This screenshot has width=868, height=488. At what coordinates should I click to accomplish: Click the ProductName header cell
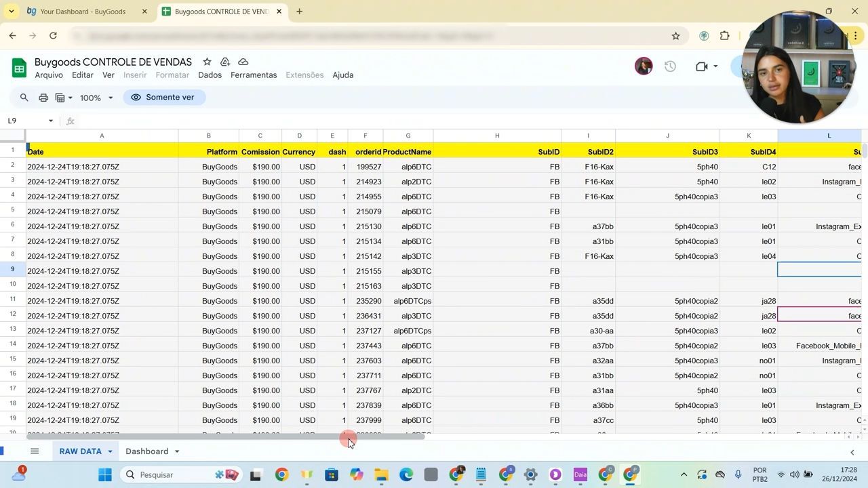[x=408, y=152]
